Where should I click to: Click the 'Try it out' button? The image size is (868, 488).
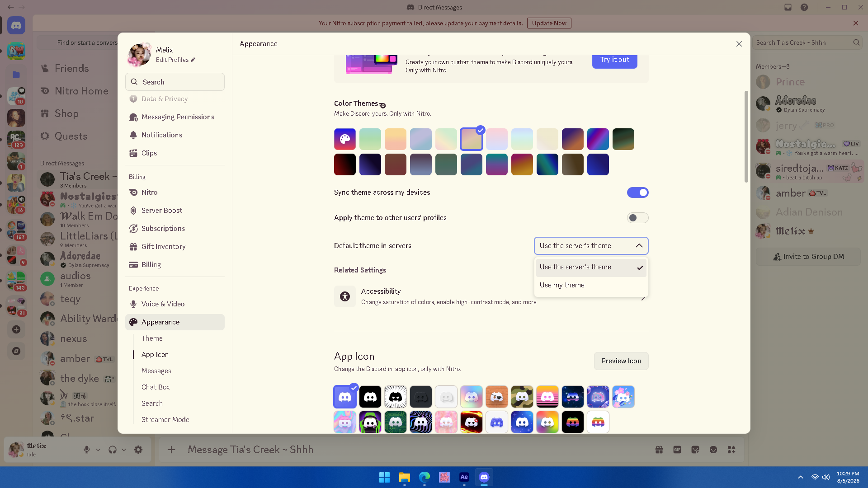pyautogui.click(x=615, y=60)
